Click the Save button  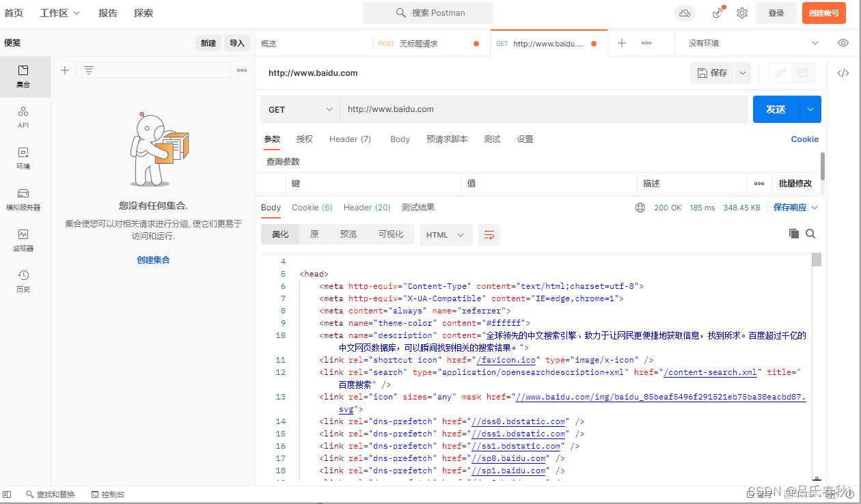[x=712, y=73]
